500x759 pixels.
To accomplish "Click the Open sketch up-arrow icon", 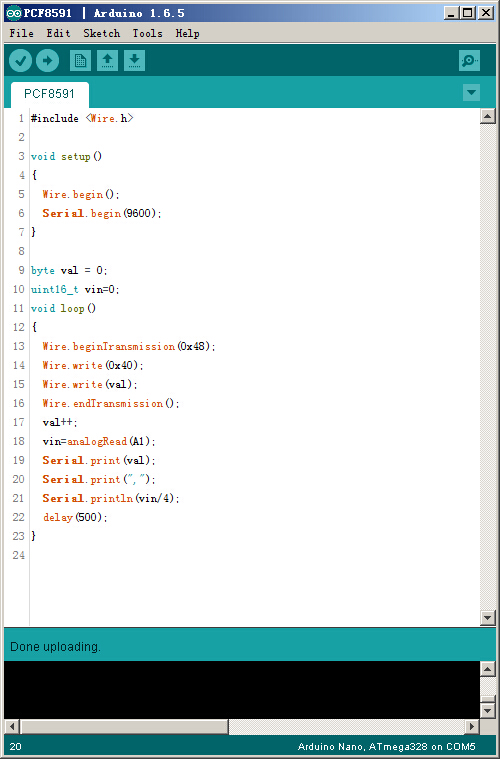I will tap(107, 61).
